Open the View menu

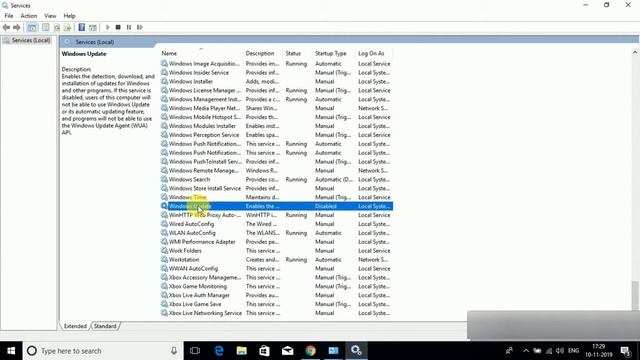pos(50,16)
